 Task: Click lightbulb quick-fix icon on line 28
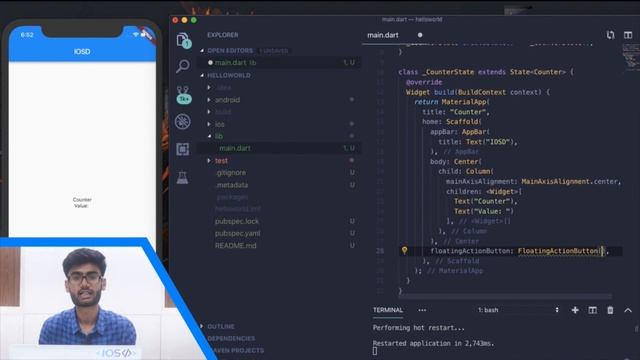(x=404, y=250)
